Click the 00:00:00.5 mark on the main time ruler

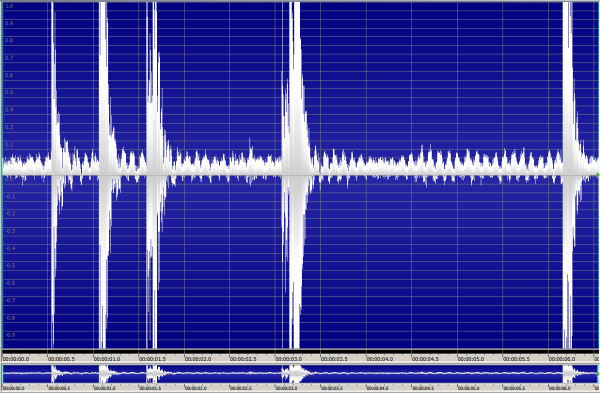coord(61,359)
